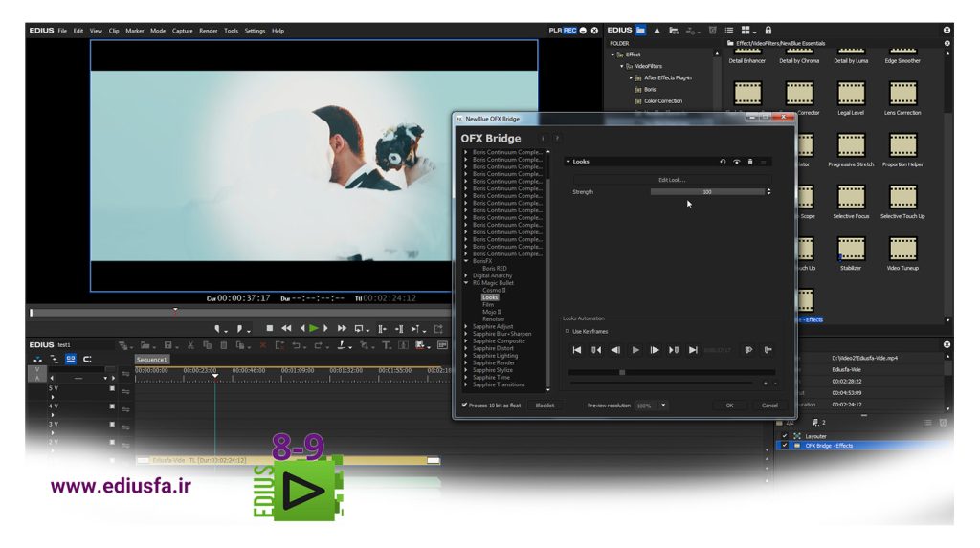This screenshot has height=548, width=980.
Task: Jump to first keyframe in Looks Automation
Action: tap(577, 350)
